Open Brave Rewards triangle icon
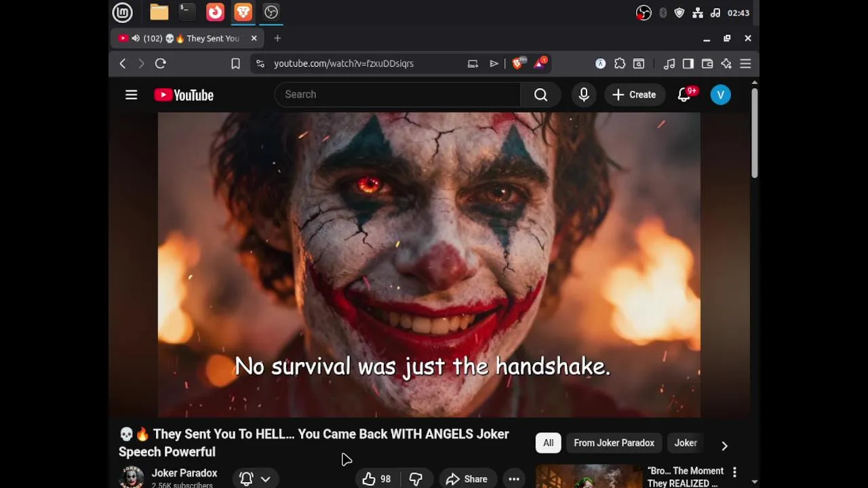868x488 pixels. [540, 64]
